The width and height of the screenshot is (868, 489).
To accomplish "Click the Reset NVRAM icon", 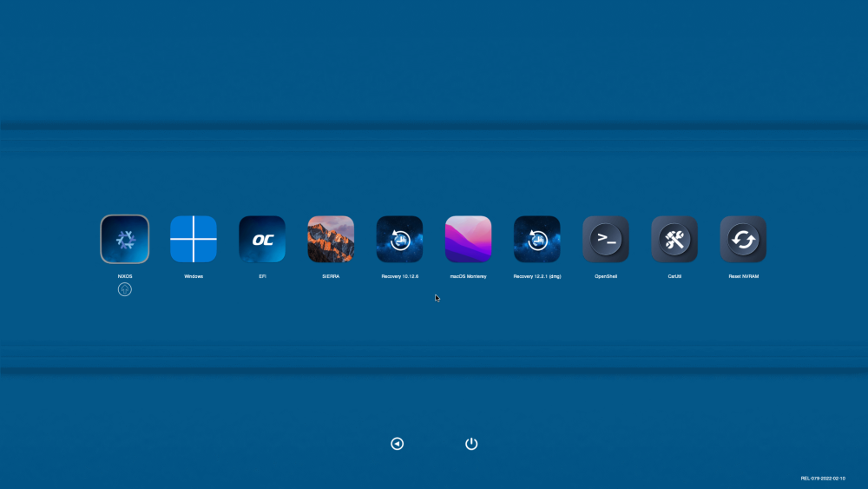I will (744, 239).
